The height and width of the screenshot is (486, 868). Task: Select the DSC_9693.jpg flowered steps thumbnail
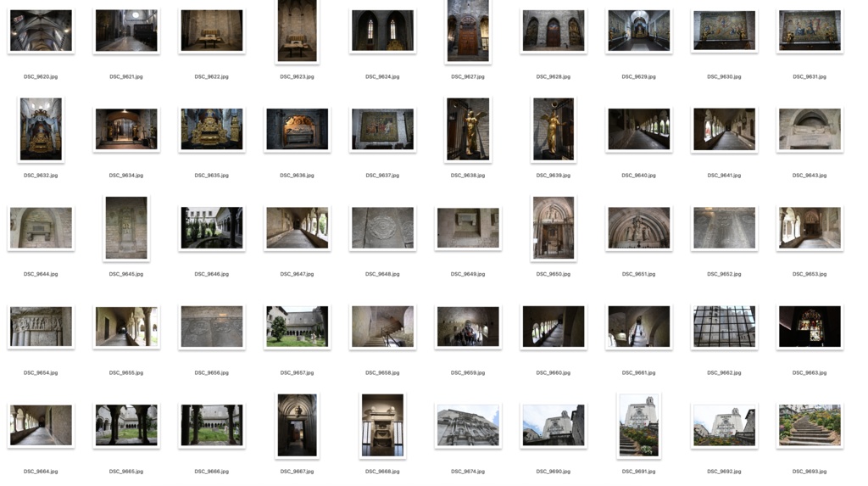(x=810, y=425)
